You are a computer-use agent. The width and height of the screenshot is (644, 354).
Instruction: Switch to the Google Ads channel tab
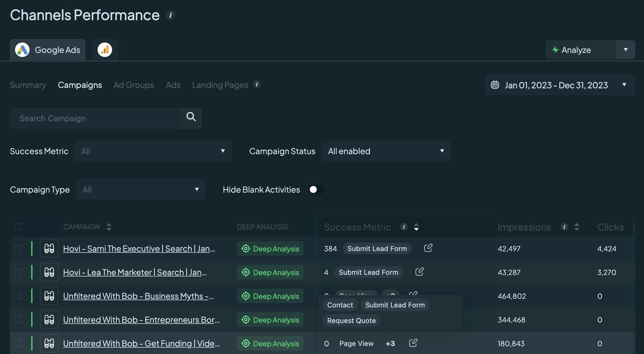(x=48, y=50)
